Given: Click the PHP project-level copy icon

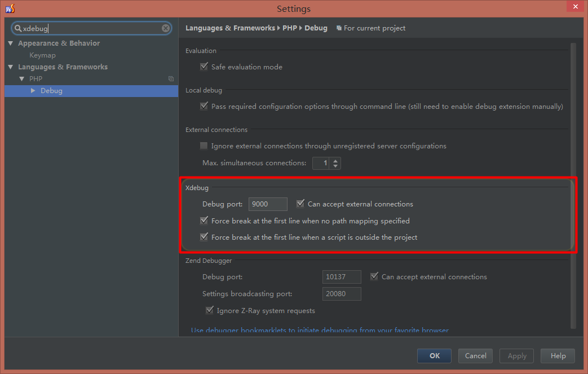Looking at the screenshot, I should pos(171,79).
